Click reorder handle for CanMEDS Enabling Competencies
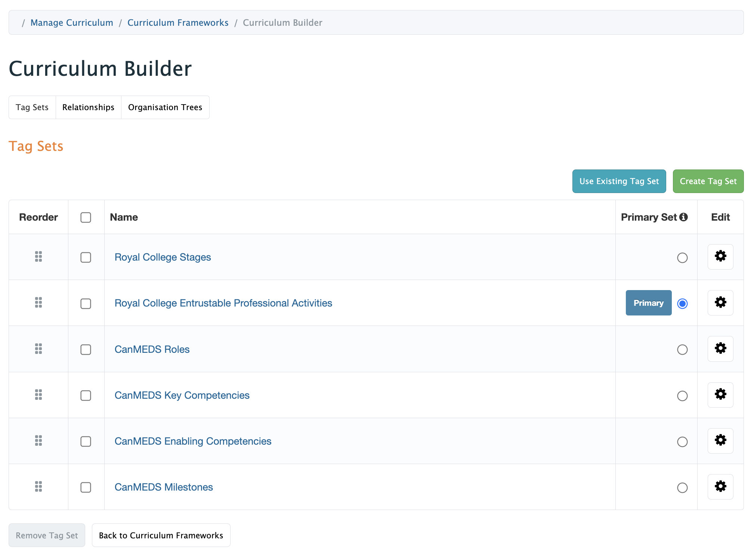 pyautogui.click(x=38, y=441)
